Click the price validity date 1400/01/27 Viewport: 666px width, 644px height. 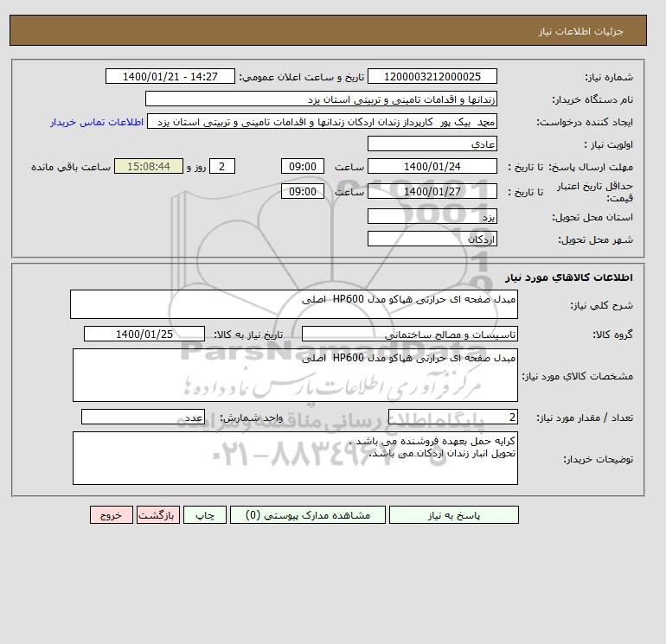(432, 191)
